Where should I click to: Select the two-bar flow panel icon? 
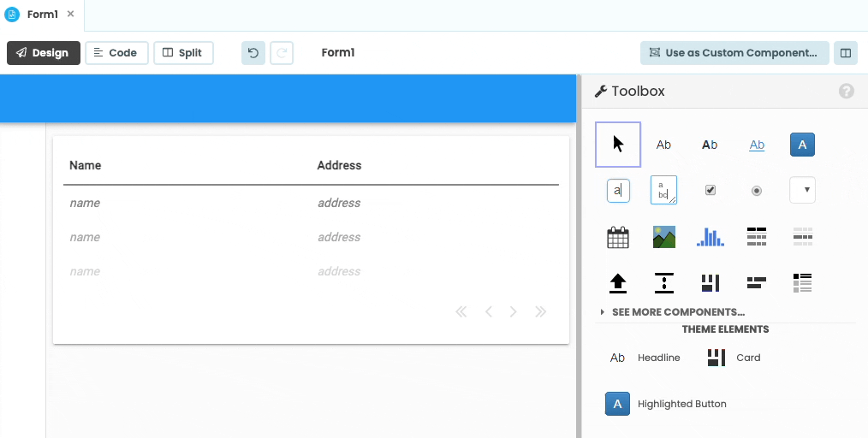[756, 283]
